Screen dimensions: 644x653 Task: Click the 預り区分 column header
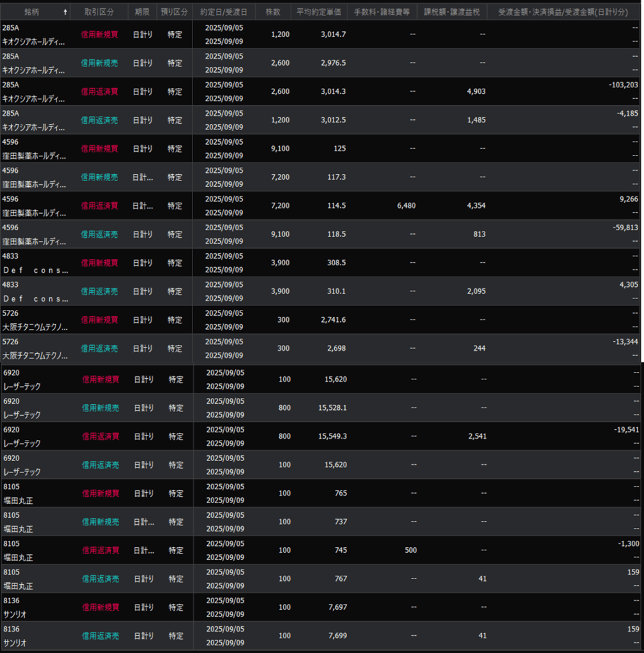click(x=174, y=12)
